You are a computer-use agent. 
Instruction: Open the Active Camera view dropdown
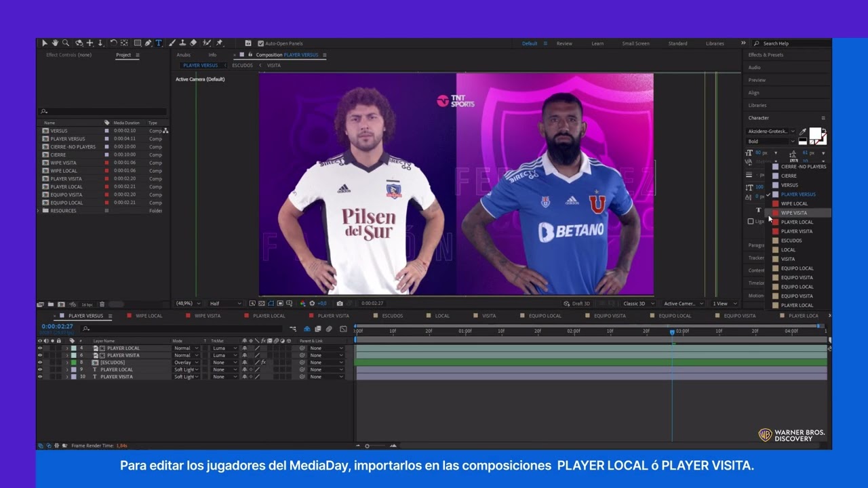pos(684,304)
